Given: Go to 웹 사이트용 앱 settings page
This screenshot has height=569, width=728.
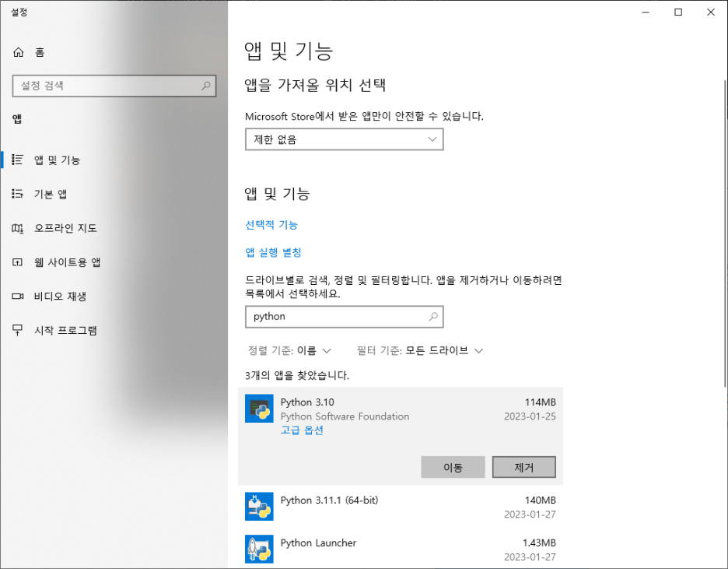Looking at the screenshot, I should pos(114,262).
